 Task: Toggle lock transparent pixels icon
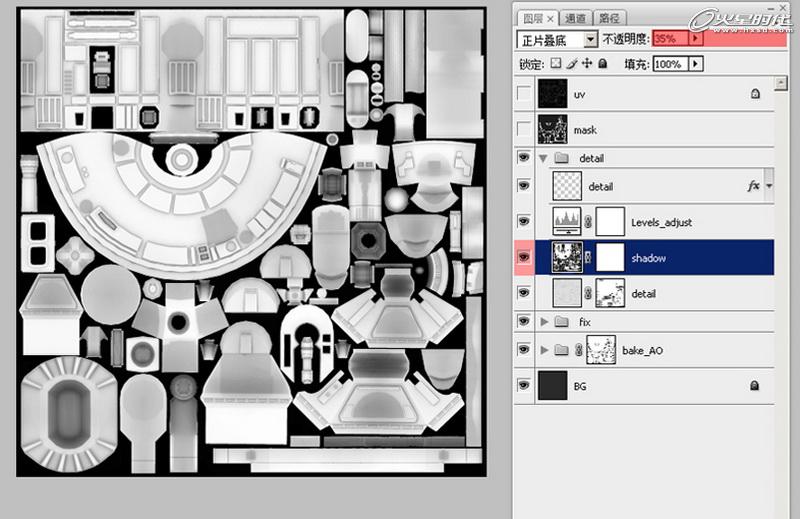(556, 63)
